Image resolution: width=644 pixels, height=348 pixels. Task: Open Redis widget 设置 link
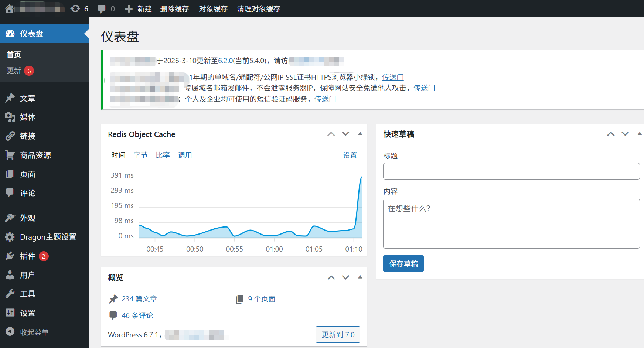click(x=350, y=155)
